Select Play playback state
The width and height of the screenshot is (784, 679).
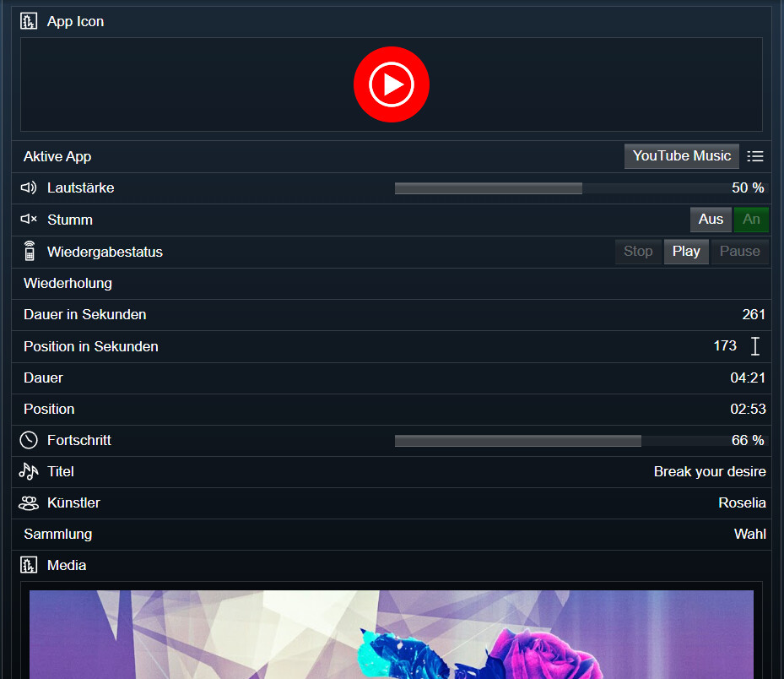click(x=686, y=251)
